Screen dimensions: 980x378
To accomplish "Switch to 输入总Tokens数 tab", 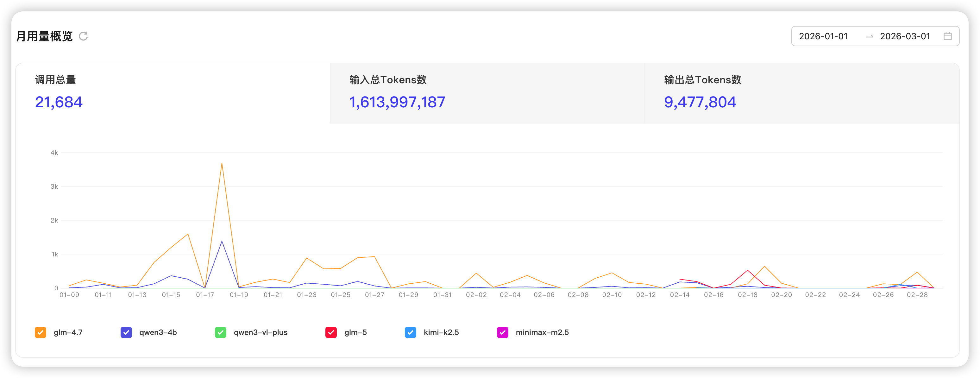I will 487,93.
